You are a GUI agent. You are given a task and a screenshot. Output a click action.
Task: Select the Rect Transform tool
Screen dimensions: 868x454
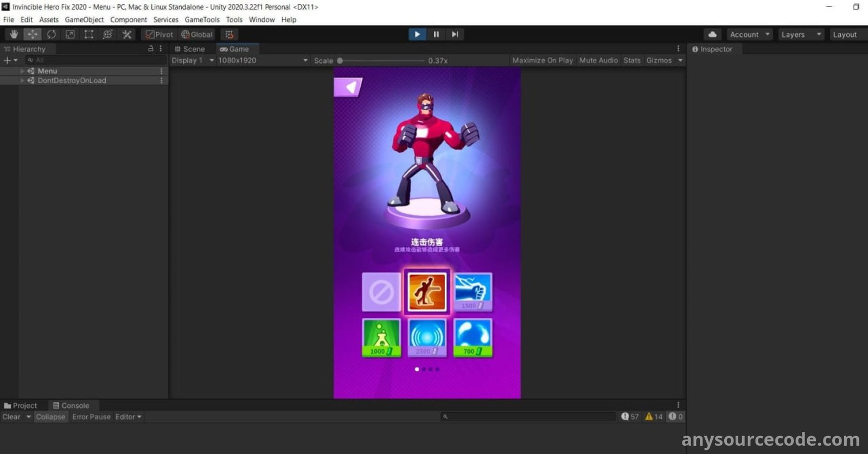click(89, 34)
